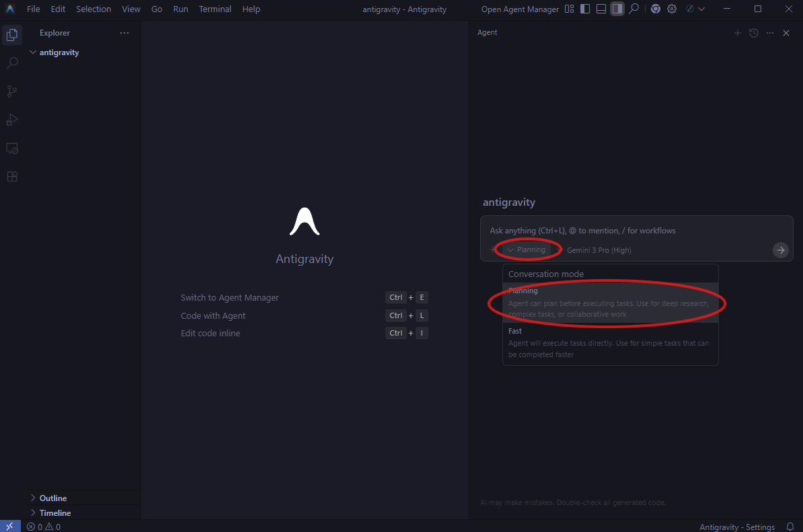Open the Run and Debug view
Viewport: 803px width, 532px height.
12,120
